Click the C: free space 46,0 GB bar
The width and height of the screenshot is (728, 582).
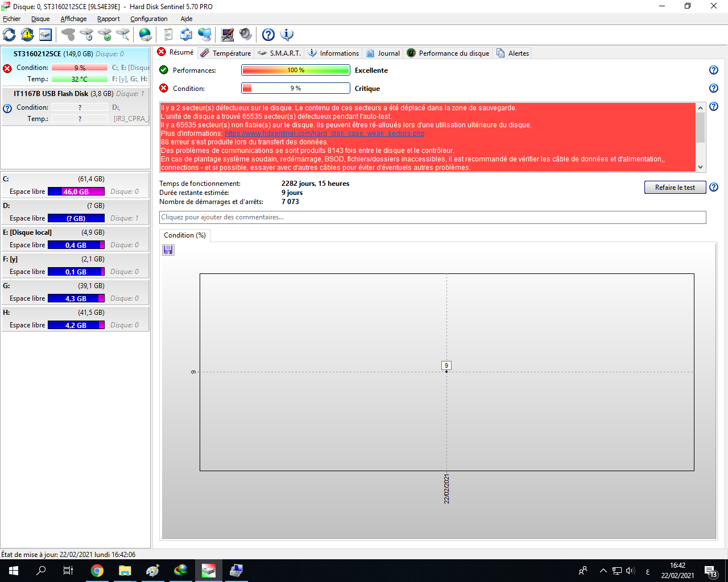pos(76,192)
